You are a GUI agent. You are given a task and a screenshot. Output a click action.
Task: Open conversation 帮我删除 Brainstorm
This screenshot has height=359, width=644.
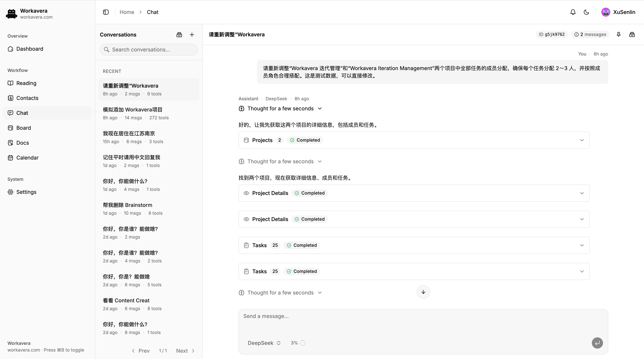(x=149, y=209)
